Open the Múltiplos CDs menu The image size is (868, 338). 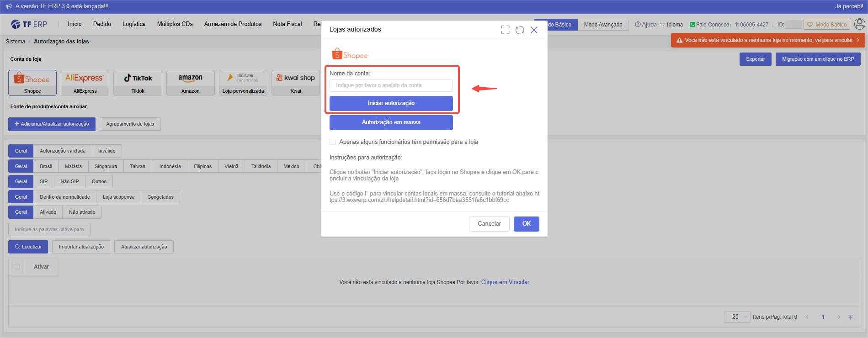point(175,24)
